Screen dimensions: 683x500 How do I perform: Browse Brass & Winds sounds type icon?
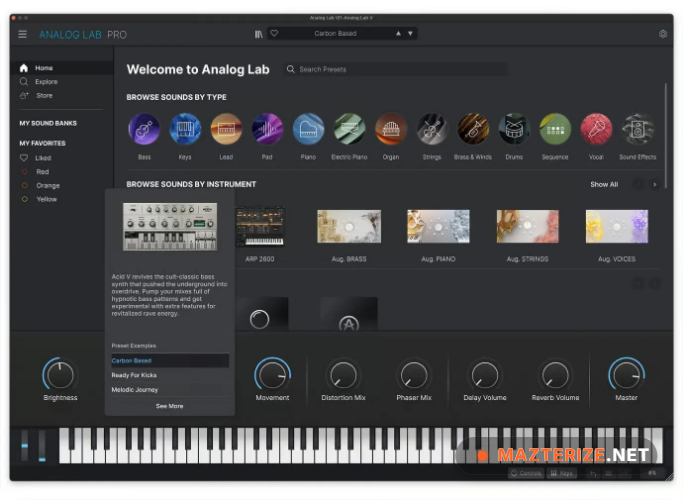click(473, 129)
